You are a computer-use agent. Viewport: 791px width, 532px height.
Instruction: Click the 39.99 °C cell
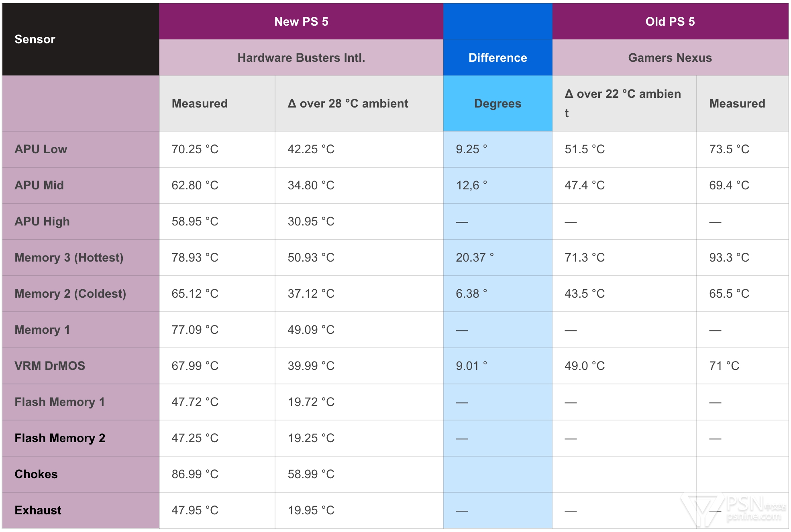click(x=359, y=366)
